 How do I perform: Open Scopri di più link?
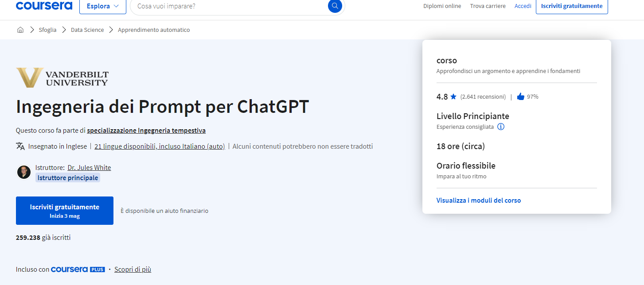pyautogui.click(x=133, y=269)
